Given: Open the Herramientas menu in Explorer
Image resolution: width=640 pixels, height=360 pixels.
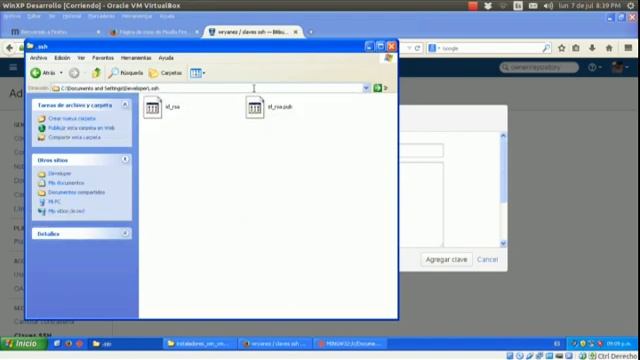Looking at the screenshot, I should click(x=136, y=58).
